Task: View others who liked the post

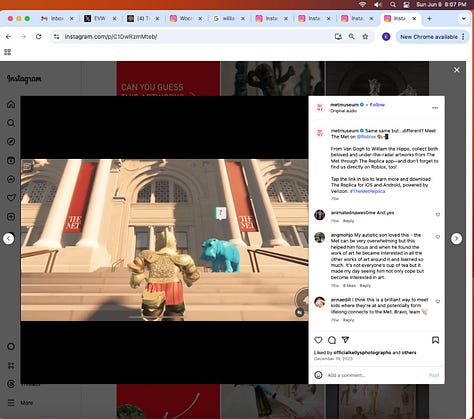Action: [409, 353]
